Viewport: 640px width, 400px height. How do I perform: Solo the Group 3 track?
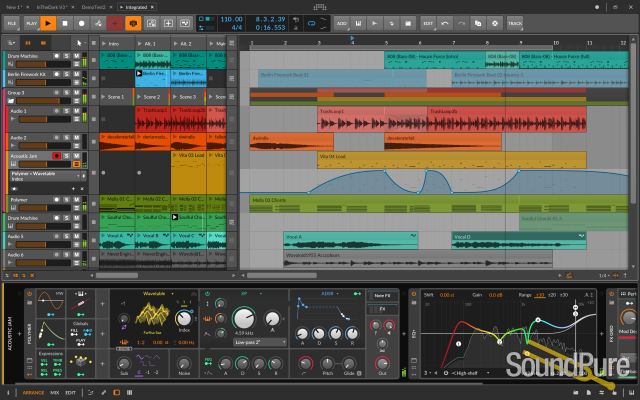67,93
